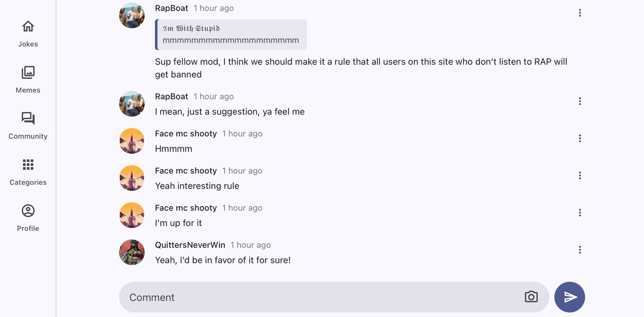Open the Community chat icon
This screenshot has width=644, height=317.
coord(28,118)
